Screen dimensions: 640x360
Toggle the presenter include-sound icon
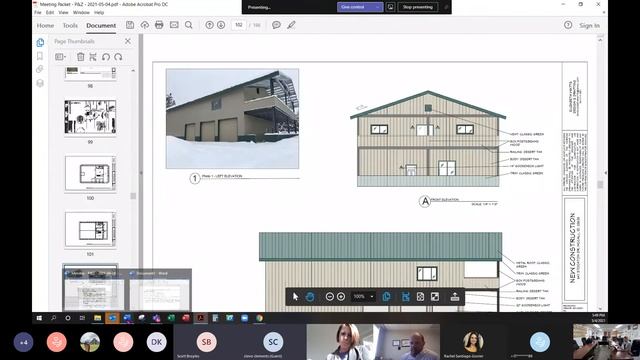click(390, 7)
